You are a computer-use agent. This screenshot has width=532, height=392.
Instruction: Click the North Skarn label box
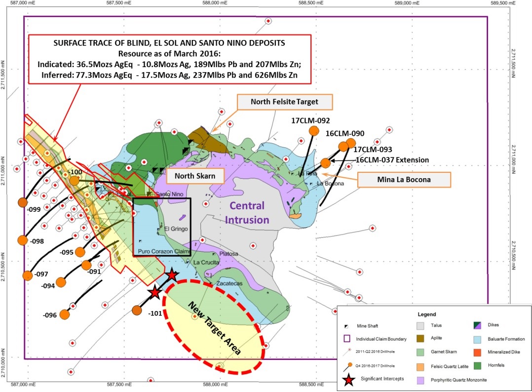(x=195, y=176)
